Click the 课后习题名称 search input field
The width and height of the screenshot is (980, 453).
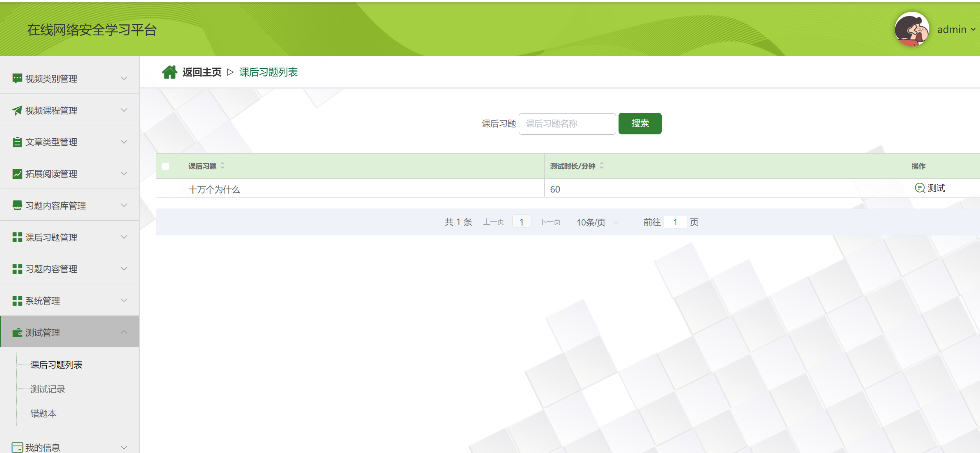[567, 124]
